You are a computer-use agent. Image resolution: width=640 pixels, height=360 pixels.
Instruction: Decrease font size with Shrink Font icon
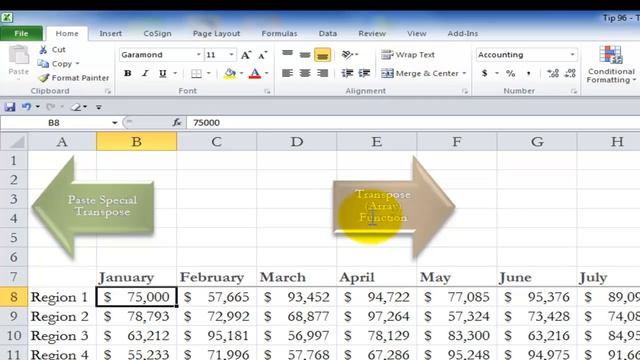262,55
